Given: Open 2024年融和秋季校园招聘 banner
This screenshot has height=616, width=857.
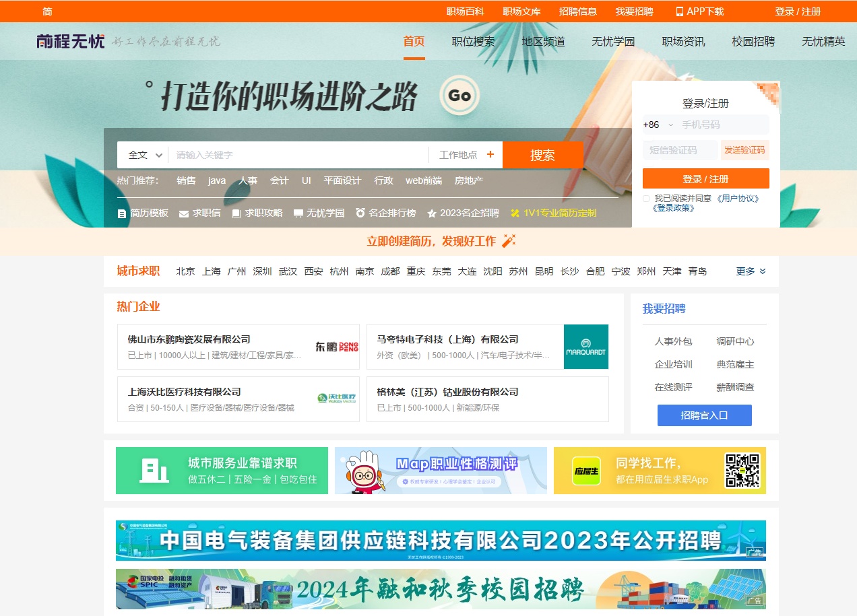Looking at the screenshot, I should click(x=441, y=589).
